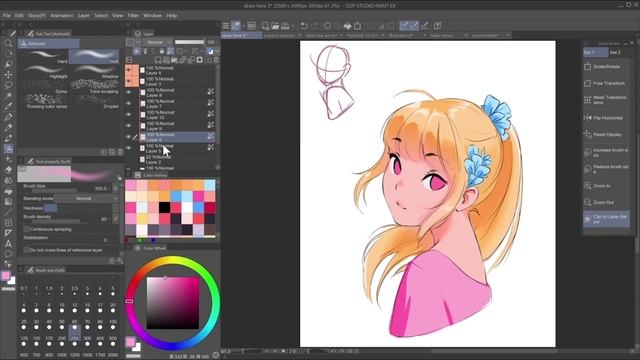Select the Move layer tool

(8, 75)
